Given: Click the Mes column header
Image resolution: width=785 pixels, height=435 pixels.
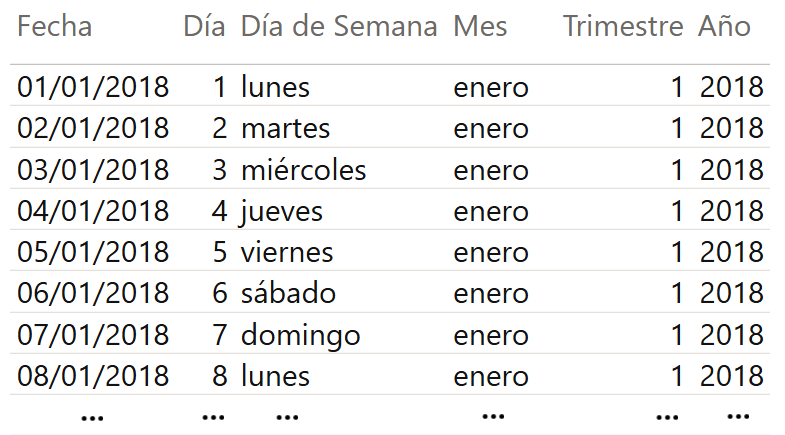Looking at the screenshot, I should tap(480, 27).
